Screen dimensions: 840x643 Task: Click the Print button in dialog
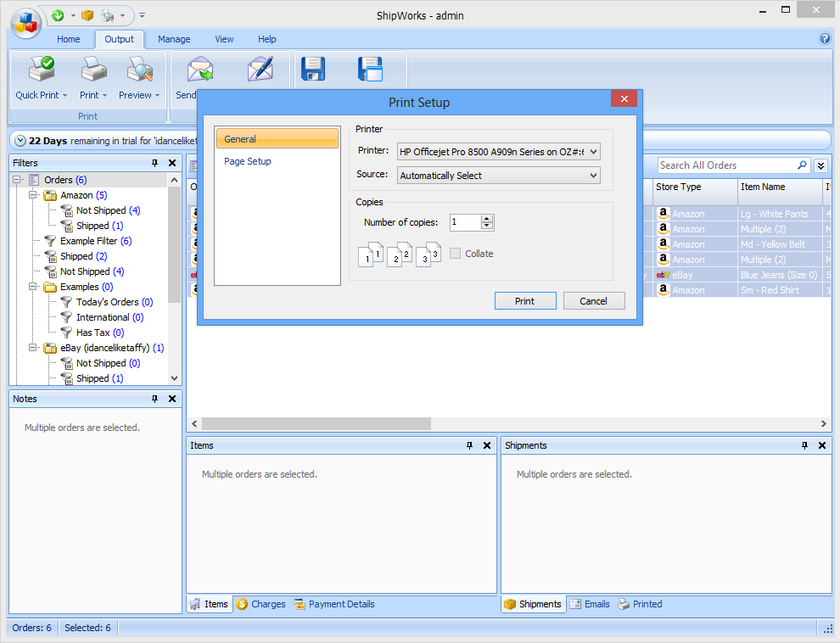[525, 301]
